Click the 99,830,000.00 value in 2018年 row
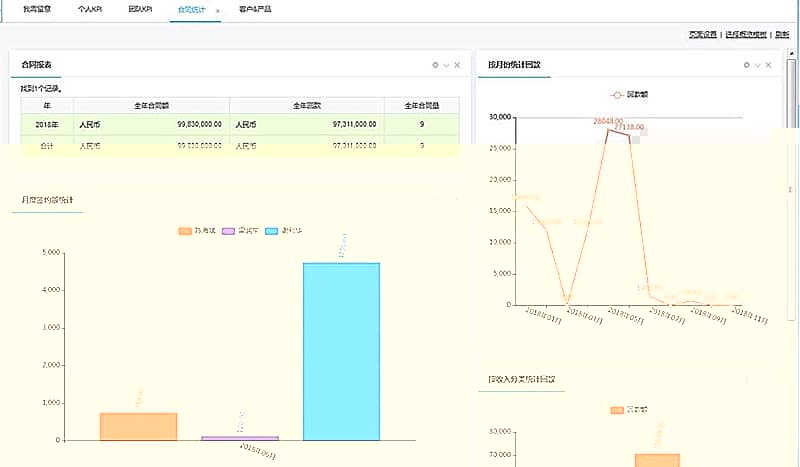Screen dimensions: 800x467 click(199, 125)
